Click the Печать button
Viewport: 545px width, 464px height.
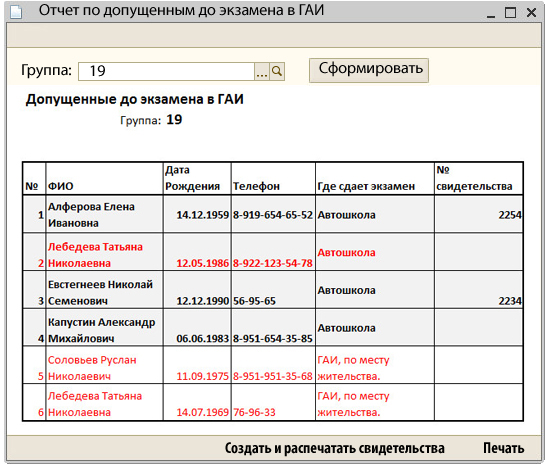point(504,448)
